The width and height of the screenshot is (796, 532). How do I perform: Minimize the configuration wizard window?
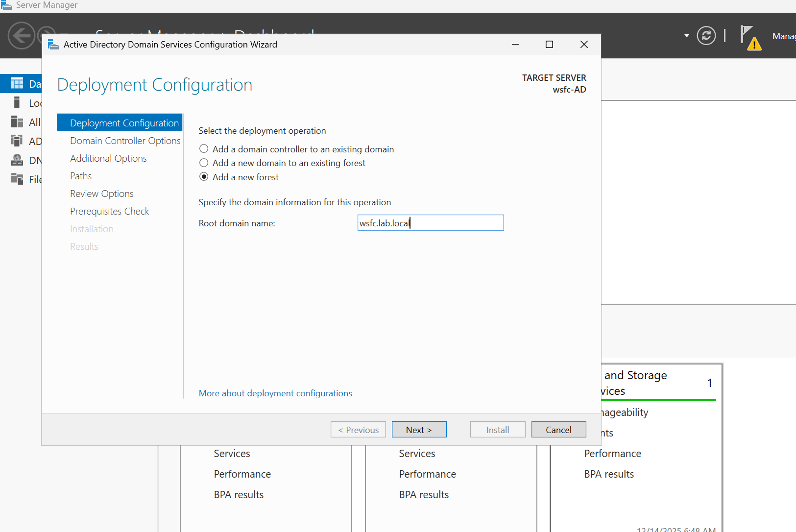click(x=515, y=45)
